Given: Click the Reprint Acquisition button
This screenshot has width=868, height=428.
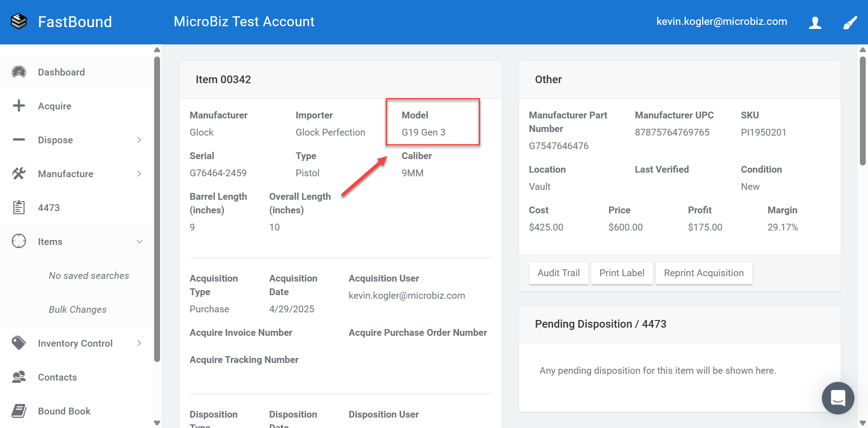Looking at the screenshot, I should (704, 273).
